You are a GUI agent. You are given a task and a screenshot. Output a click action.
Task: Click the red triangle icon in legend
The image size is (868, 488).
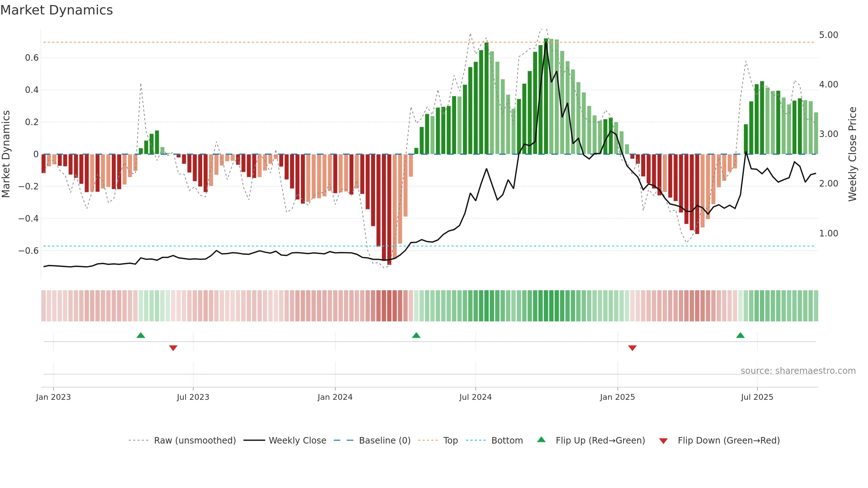point(663,441)
